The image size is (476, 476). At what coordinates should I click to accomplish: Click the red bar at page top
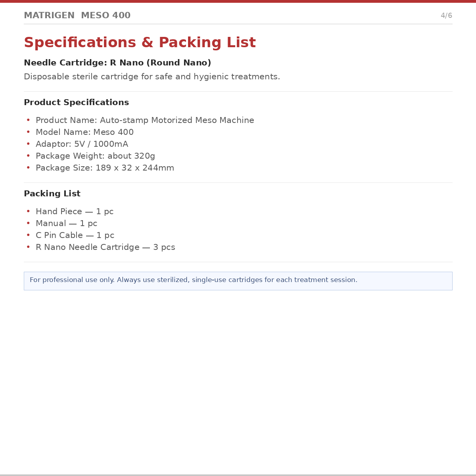238,1
